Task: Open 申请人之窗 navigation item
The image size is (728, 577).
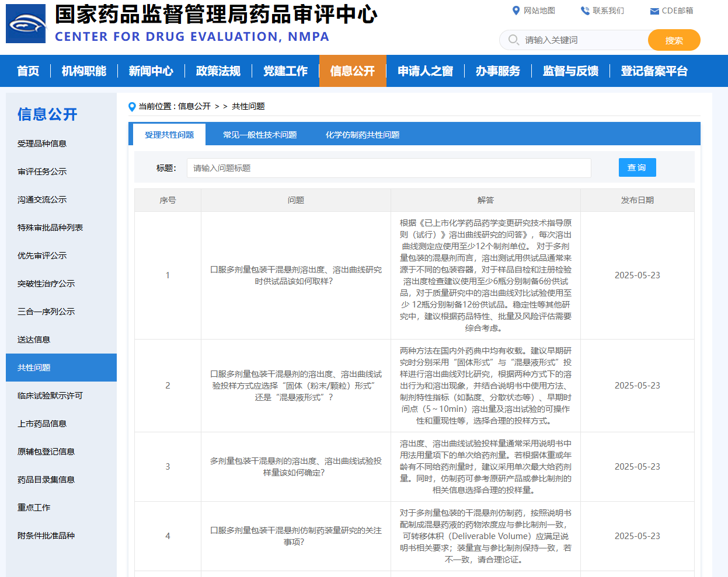Action: click(x=425, y=71)
